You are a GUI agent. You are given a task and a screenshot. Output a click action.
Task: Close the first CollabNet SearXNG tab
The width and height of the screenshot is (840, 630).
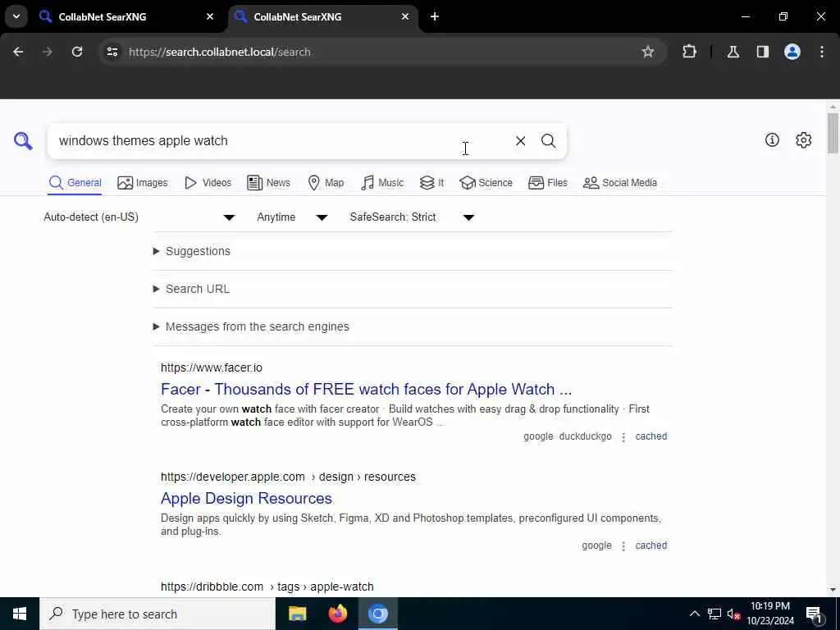click(210, 16)
